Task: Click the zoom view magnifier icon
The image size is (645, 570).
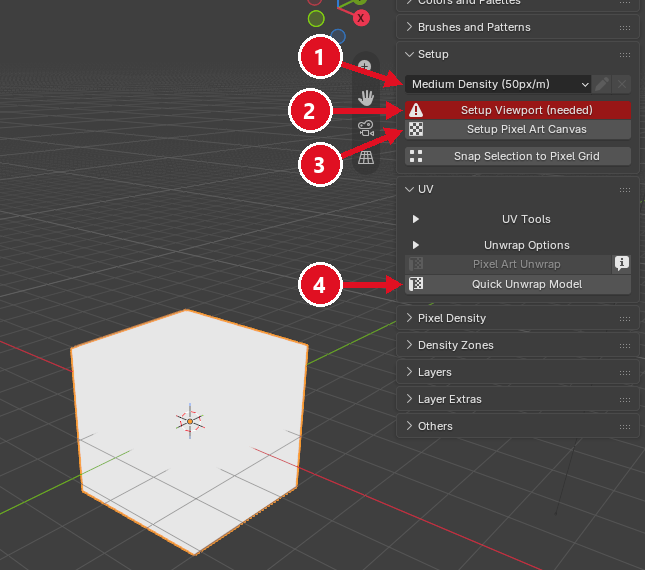Action: (x=365, y=66)
